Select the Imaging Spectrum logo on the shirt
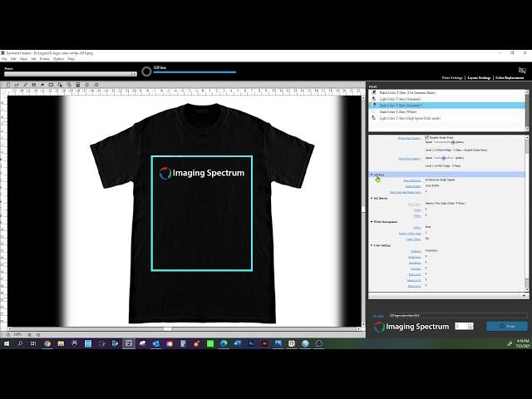 [x=201, y=173]
